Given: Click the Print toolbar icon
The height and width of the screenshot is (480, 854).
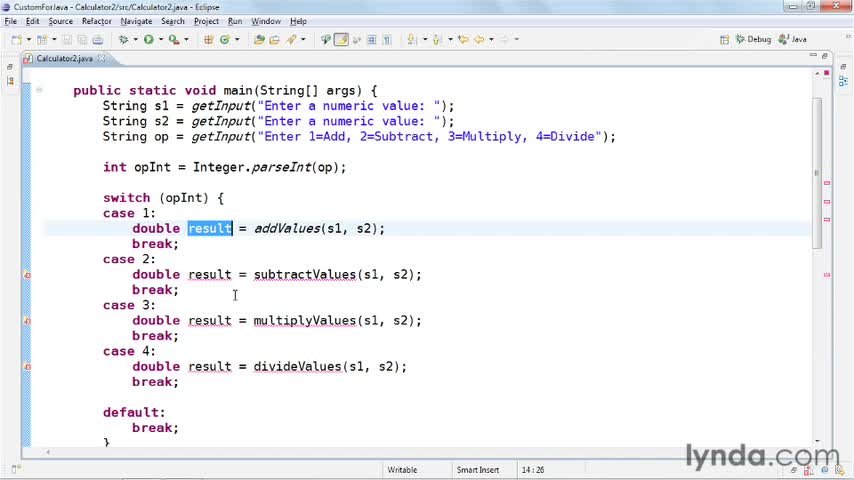Looking at the screenshot, I should (x=97, y=40).
